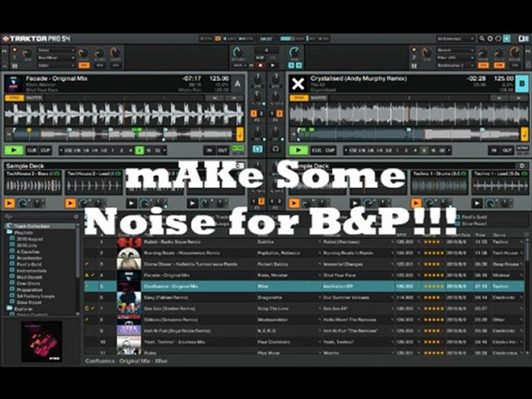
Task: Open the S4 Extended layout dropdown
Action: coord(456,39)
